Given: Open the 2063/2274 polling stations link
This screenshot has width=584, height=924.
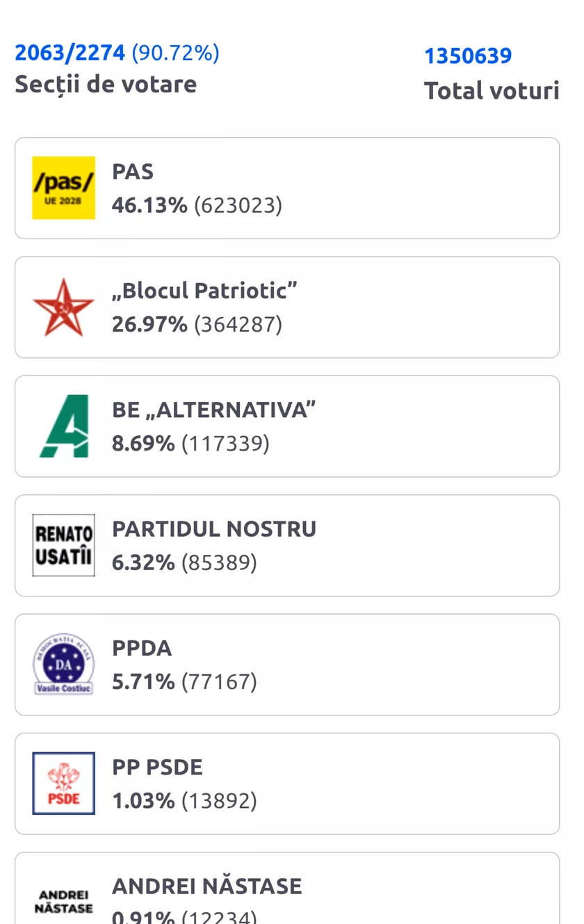Looking at the screenshot, I should pyautogui.click(x=70, y=52).
